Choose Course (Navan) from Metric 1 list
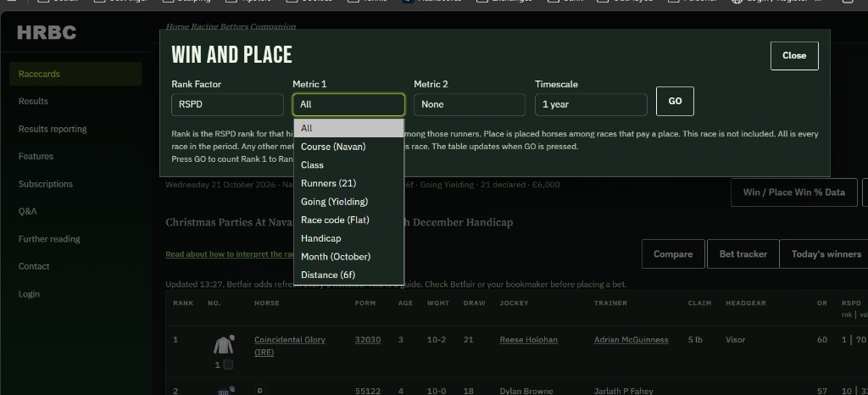The height and width of the screenshot is (395, 868). pyautogui.click(x=348, y=147)
